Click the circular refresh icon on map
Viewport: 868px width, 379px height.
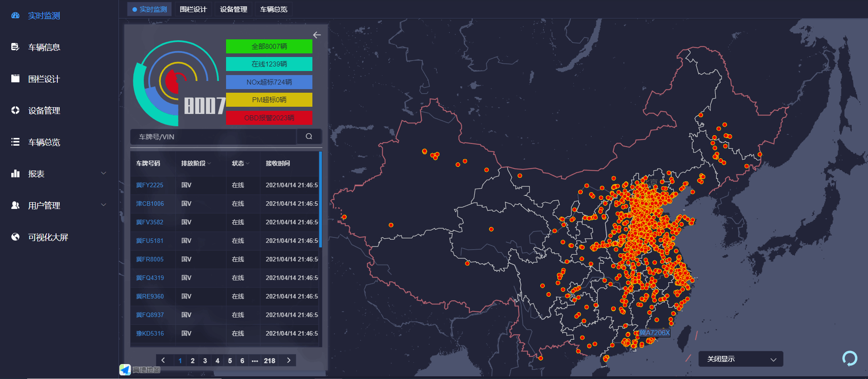849,358
